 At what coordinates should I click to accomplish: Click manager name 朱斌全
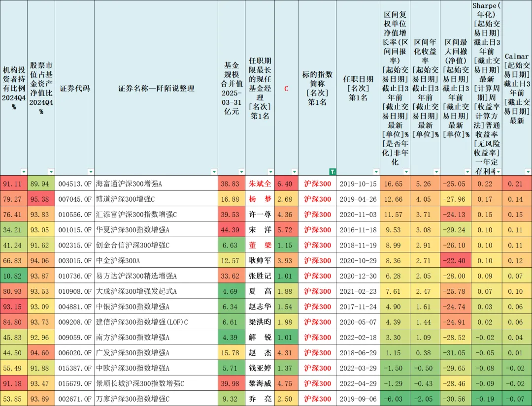point(260,184)
